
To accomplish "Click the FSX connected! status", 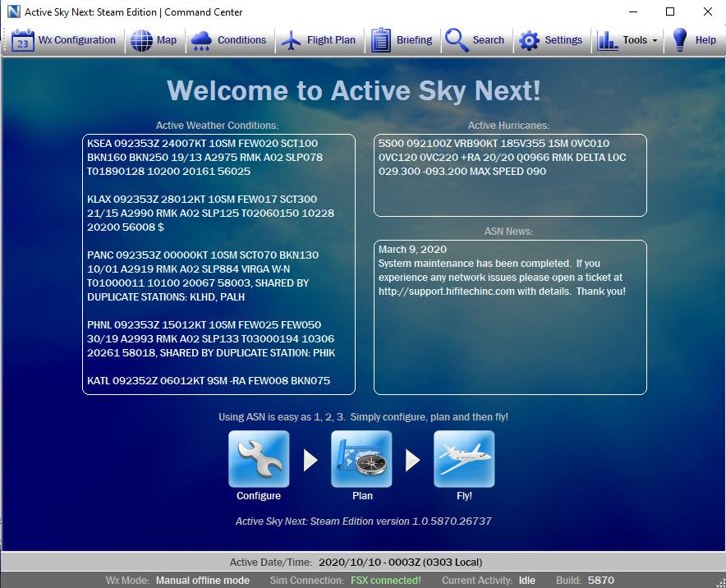I will [386, 580].
